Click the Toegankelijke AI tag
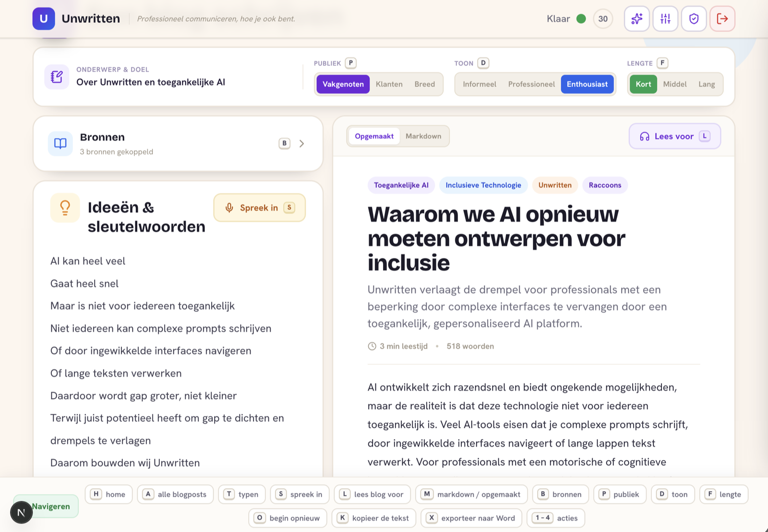 click(x=401, y=185)
